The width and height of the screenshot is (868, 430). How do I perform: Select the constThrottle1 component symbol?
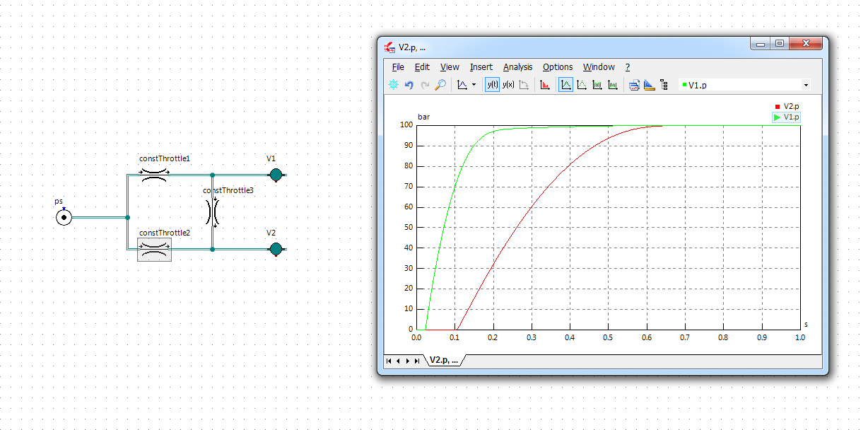pyautogui.click(x=155, y=175)
